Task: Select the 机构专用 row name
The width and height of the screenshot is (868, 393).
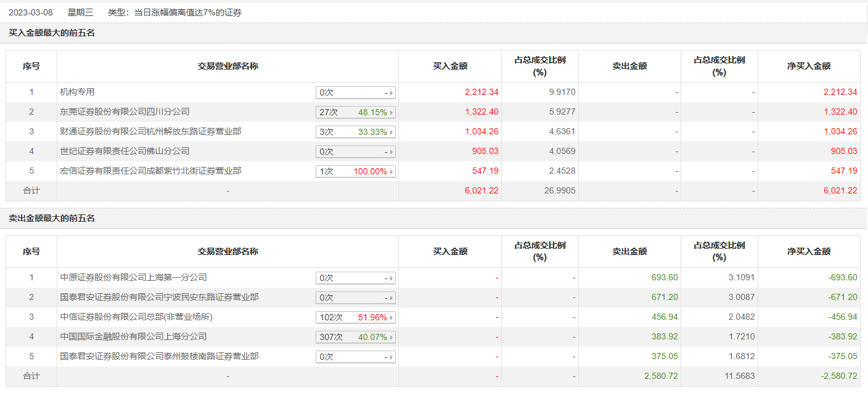Action: [x=77, y=92]
